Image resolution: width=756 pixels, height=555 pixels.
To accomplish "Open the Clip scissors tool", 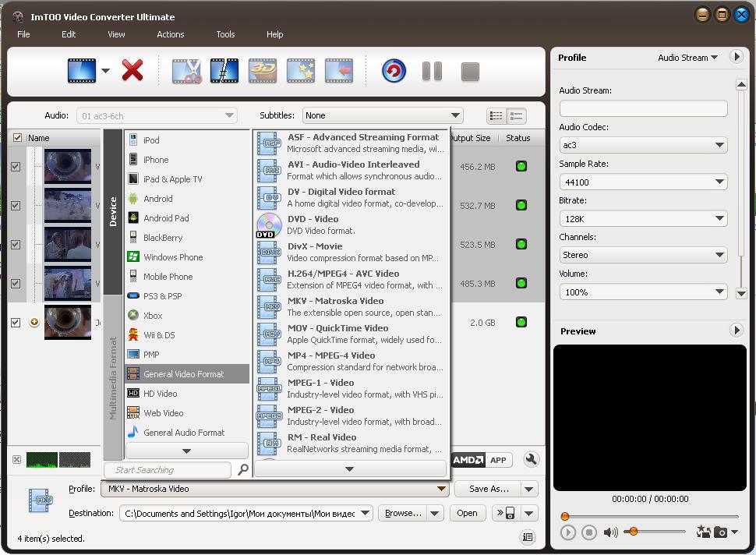I will pos(186,71).
